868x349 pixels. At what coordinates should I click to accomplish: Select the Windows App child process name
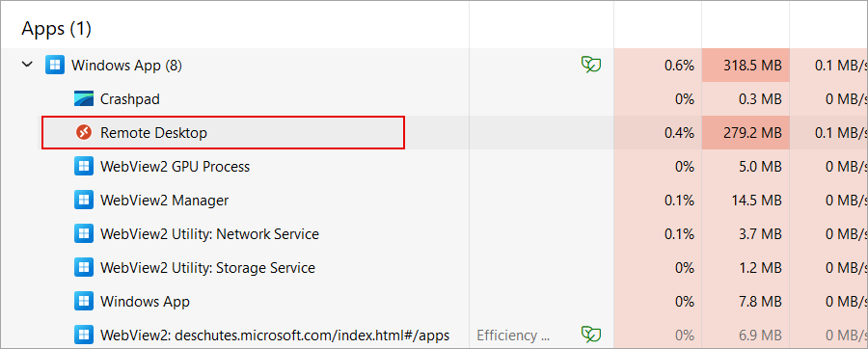coord(145,302)
